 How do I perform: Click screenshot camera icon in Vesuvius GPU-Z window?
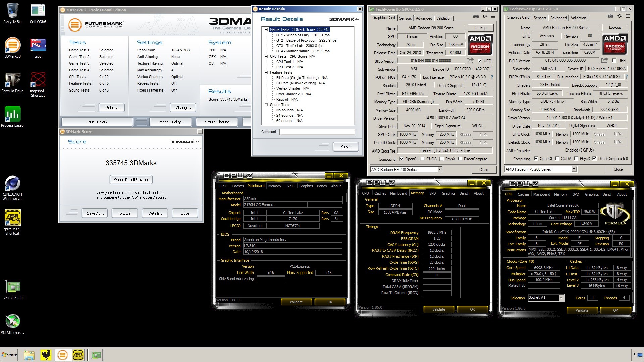(610, 16)
